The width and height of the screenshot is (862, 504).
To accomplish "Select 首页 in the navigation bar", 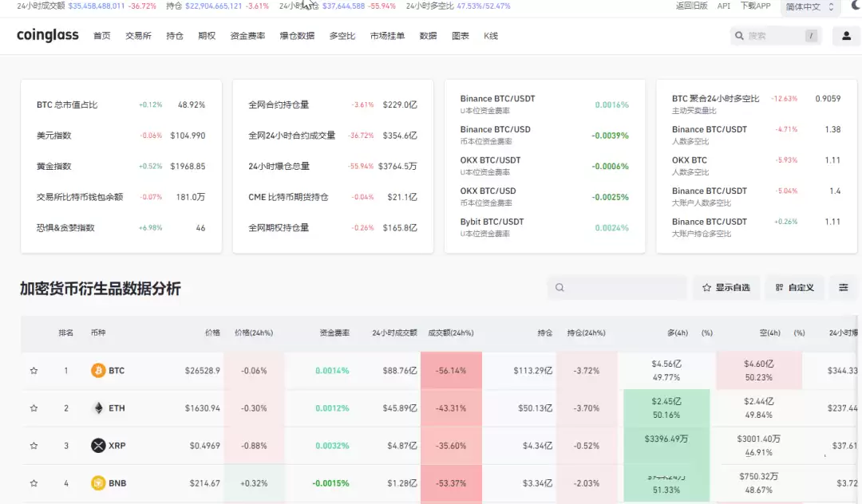I will (x=101, y=36).
